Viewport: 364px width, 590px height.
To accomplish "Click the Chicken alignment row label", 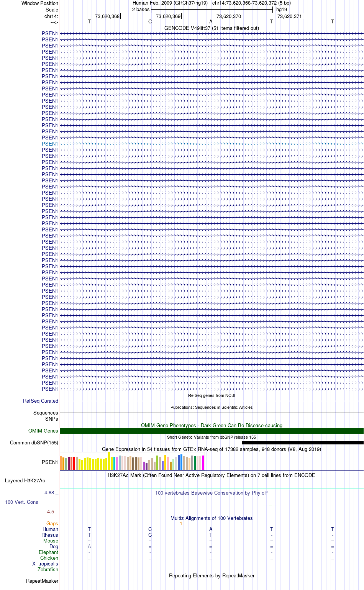I will pyautogui.click(x=49, y=558).
